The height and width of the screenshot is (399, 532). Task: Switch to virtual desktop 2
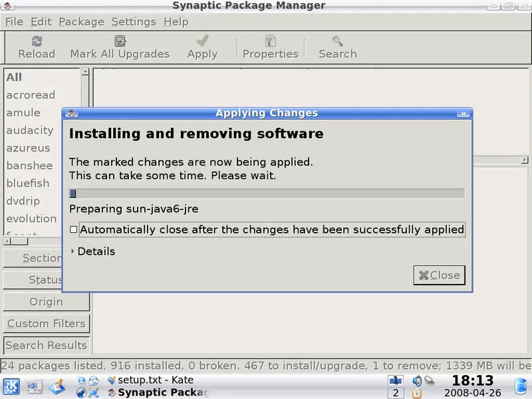click(x=395, y=393)
